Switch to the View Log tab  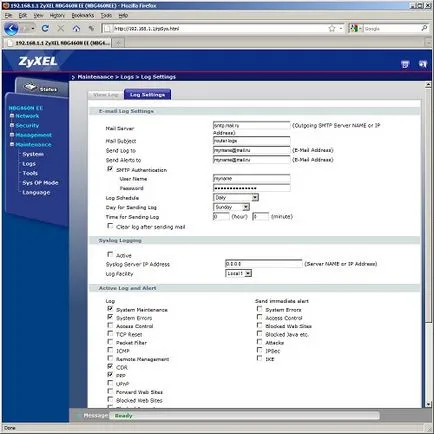(106, 95)
